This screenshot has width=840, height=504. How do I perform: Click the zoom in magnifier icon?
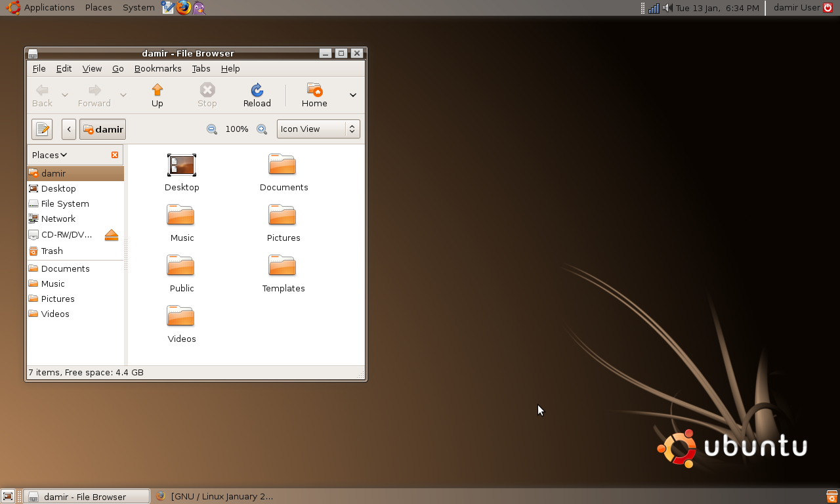click(262, 129)
